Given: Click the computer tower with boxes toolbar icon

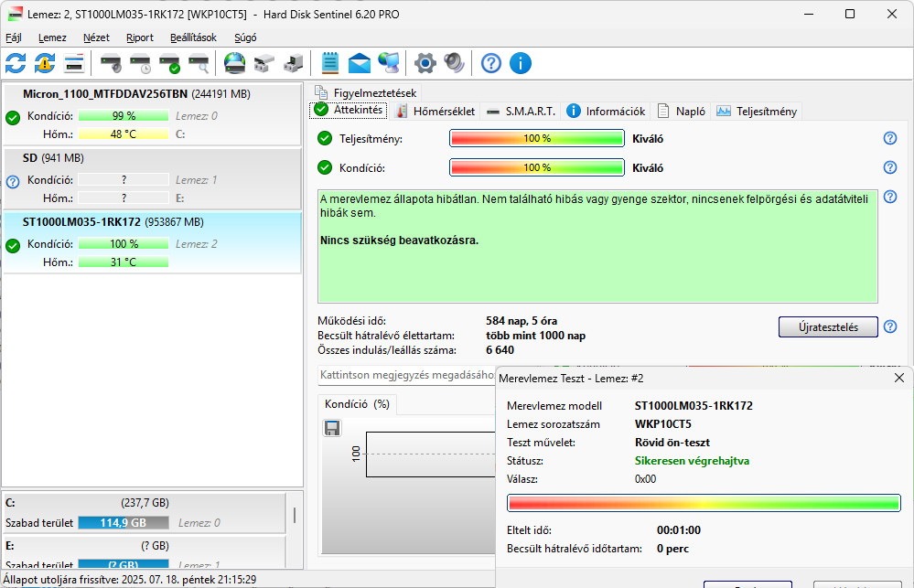Looking at the screenshot, I should click(x=293, y=63).
